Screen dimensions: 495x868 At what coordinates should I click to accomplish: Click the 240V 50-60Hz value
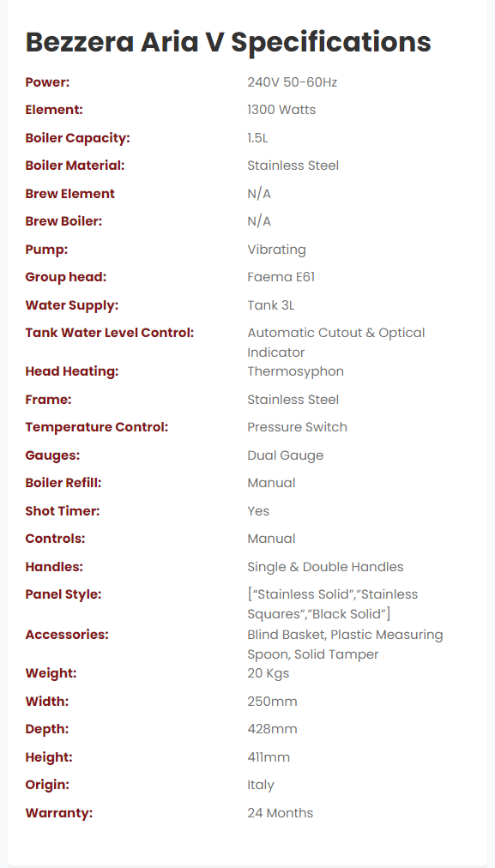tap(293, 82)
